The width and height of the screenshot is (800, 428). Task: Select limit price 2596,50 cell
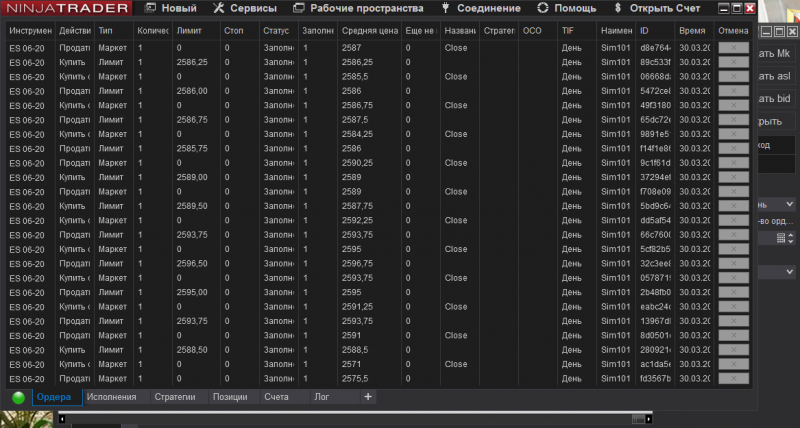pos(196,264)
